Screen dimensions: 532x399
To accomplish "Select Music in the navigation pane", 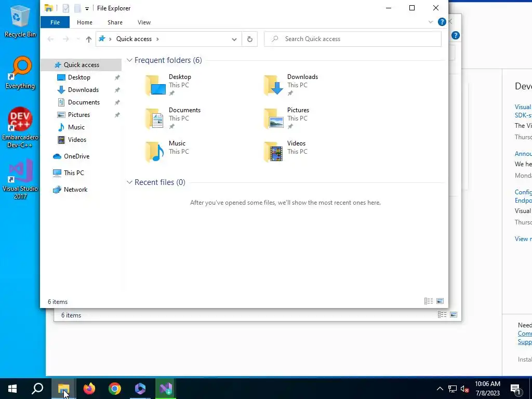I will coord(81,127).
